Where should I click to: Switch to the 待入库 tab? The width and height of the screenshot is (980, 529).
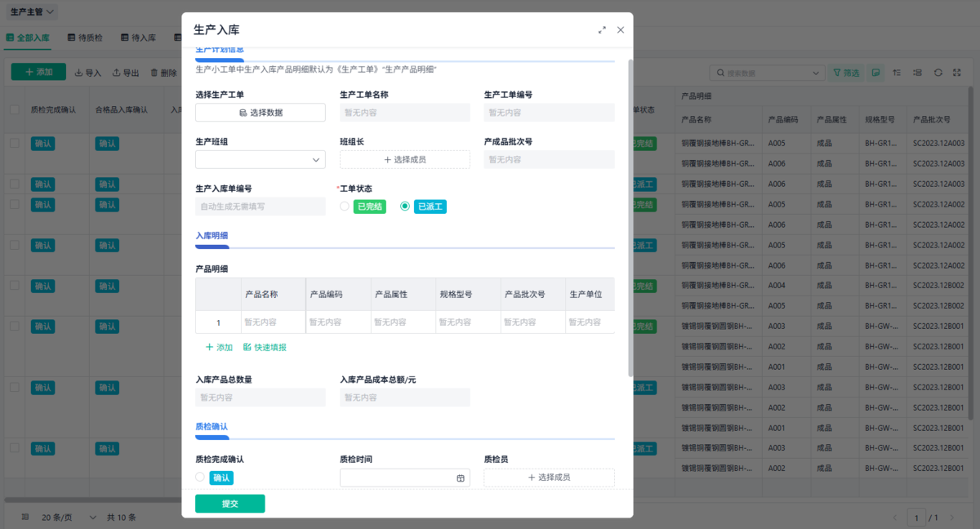[138, 38]
